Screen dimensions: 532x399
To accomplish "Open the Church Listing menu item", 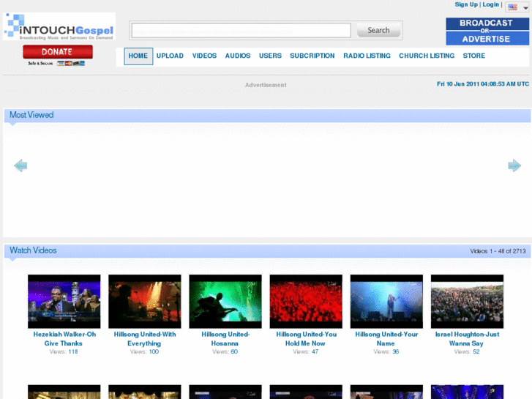I will tap(427, 56).
